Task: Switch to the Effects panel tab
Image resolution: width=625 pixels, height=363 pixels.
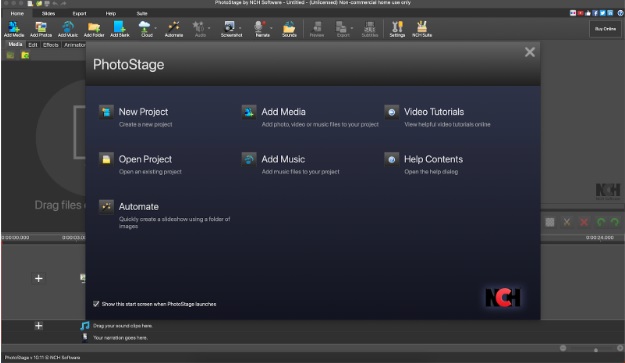Action: (51, 45)
